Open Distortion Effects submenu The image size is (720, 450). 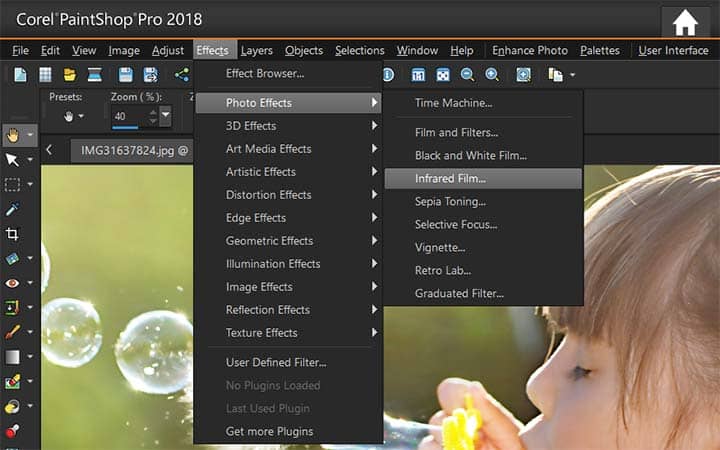pos(288,195)
